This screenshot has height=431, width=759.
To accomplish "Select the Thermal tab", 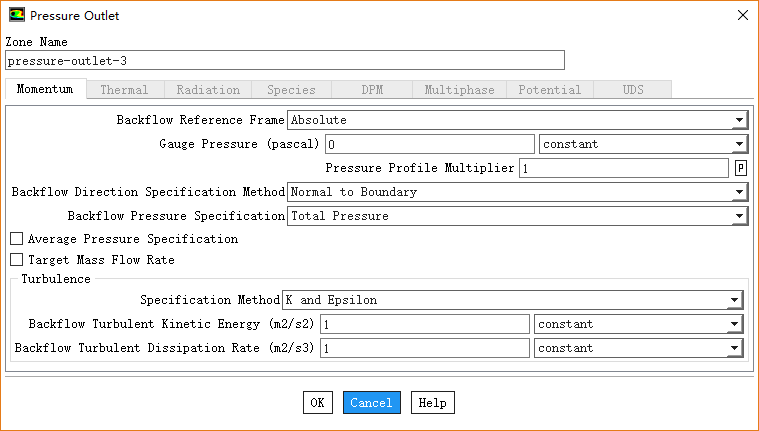I will coord(124,90).
